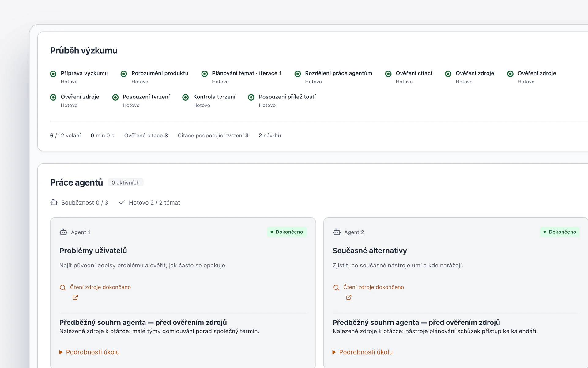Click the Agent 1 robot icon
The width and height of the screenshot is (588, 368).
(63, 232)
